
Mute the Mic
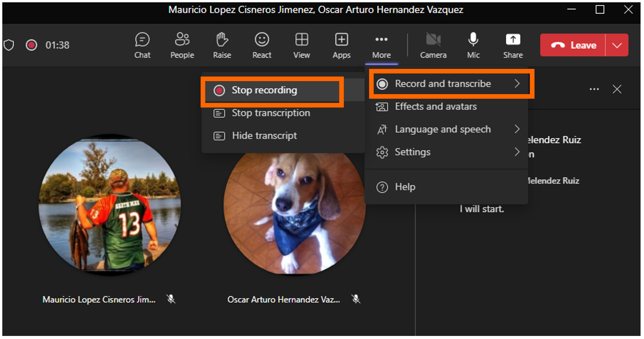473,45
